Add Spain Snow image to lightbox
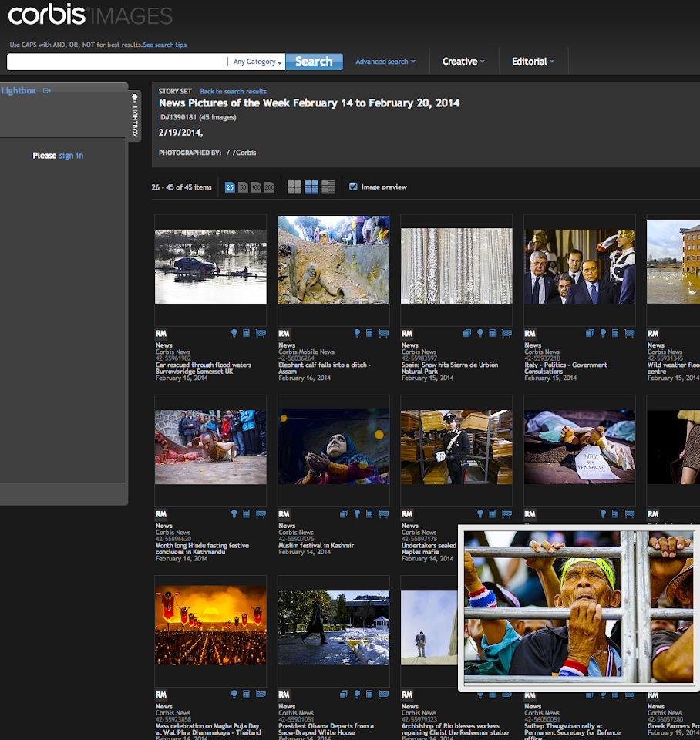Screen dimensions: 700x740 pos(480,333)
